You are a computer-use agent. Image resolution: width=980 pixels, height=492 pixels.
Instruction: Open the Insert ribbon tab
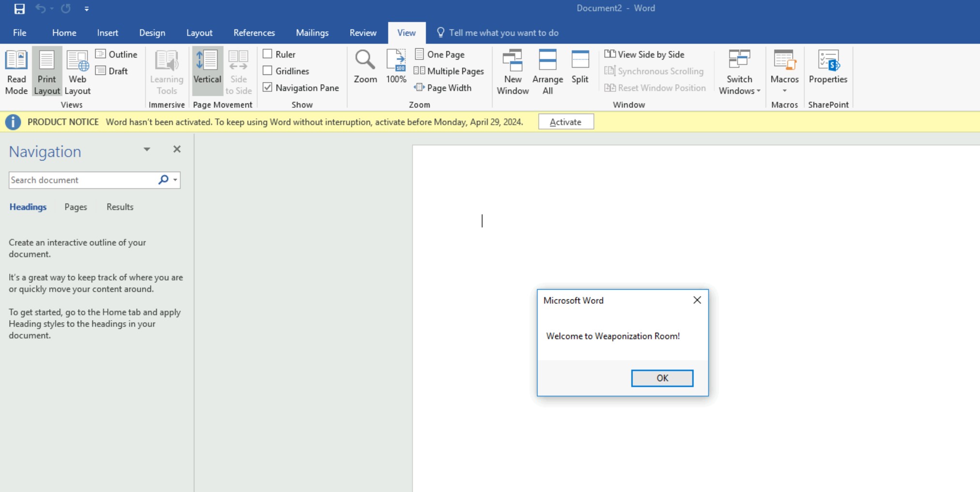pyautogui.click(x=107, y=33)
